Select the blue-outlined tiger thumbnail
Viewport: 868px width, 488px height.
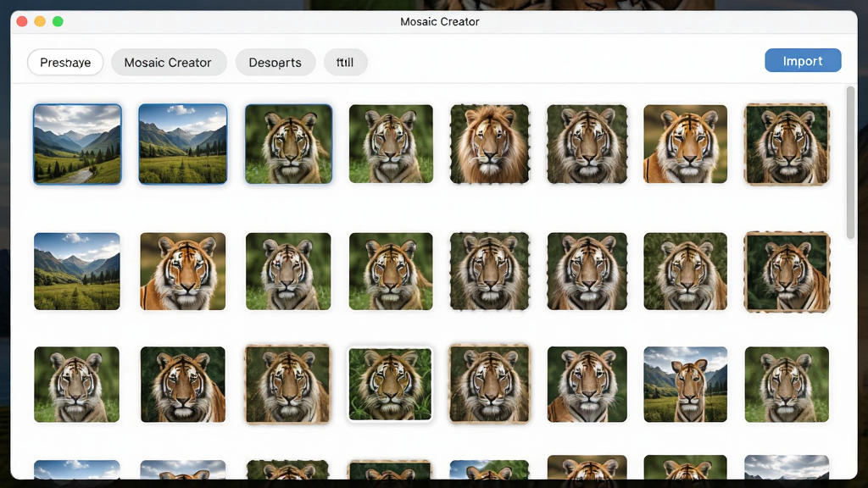coord(288,144)
